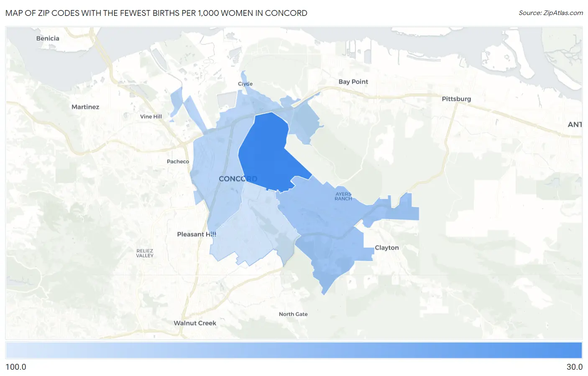The width and height of the screenshot is (588, 376).
Task: Click the Reliez Valley label
Action: 145,253
